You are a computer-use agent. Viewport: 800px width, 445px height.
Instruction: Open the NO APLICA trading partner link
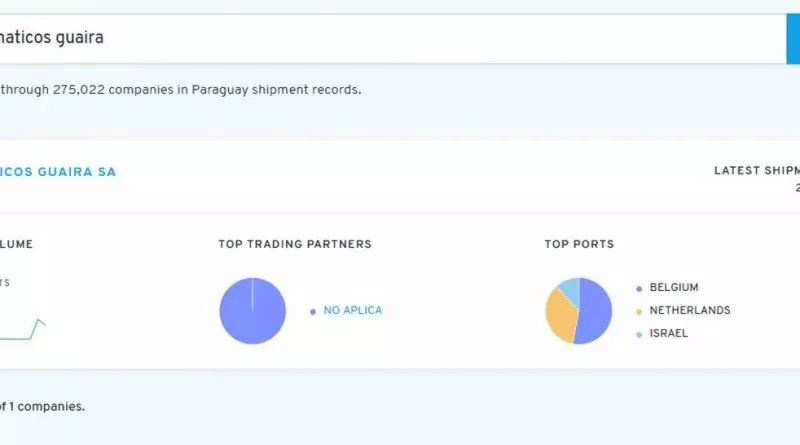coord(352,310)
